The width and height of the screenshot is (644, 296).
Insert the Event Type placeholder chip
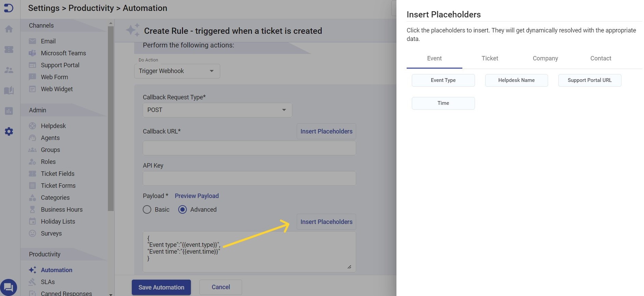443,80
